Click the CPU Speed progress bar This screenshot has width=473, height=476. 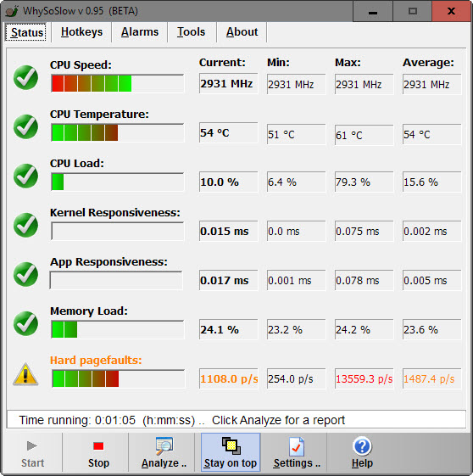point(117,83)
